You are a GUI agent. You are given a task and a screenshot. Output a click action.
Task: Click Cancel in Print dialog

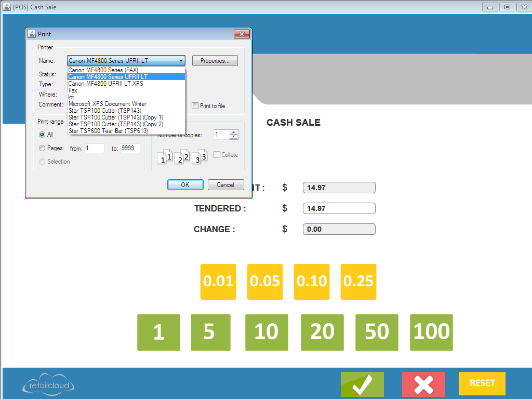pos(225,184)
